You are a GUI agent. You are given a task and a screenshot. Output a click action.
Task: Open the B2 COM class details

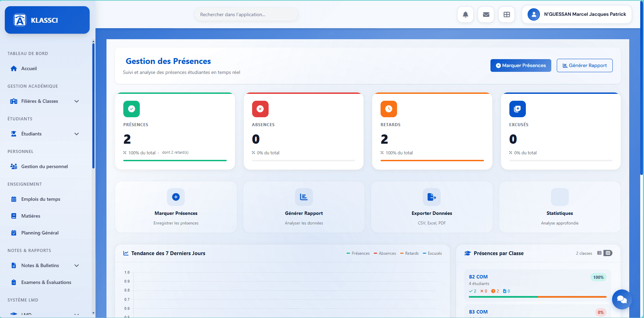(478, 277)
